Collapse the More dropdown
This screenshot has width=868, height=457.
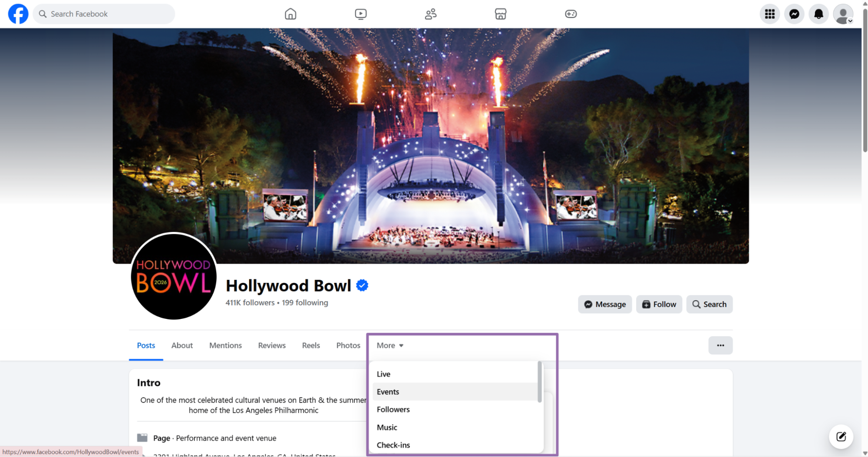[x=390, y=345]
